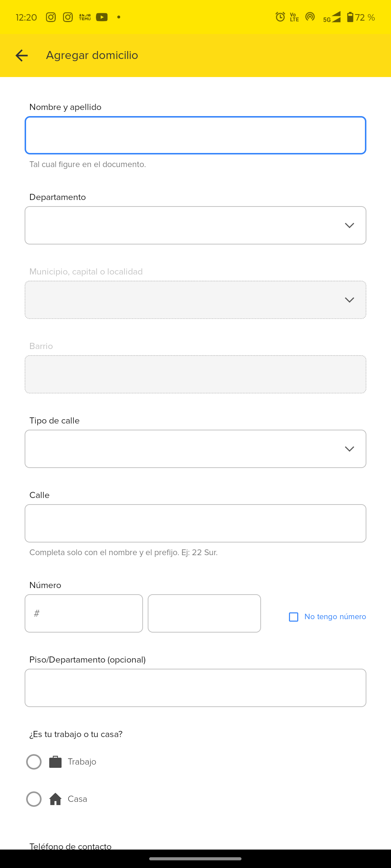The height and width of the screenshot is (868, 391).
Task: Select the Casa radio button
Action: [34, 799]
